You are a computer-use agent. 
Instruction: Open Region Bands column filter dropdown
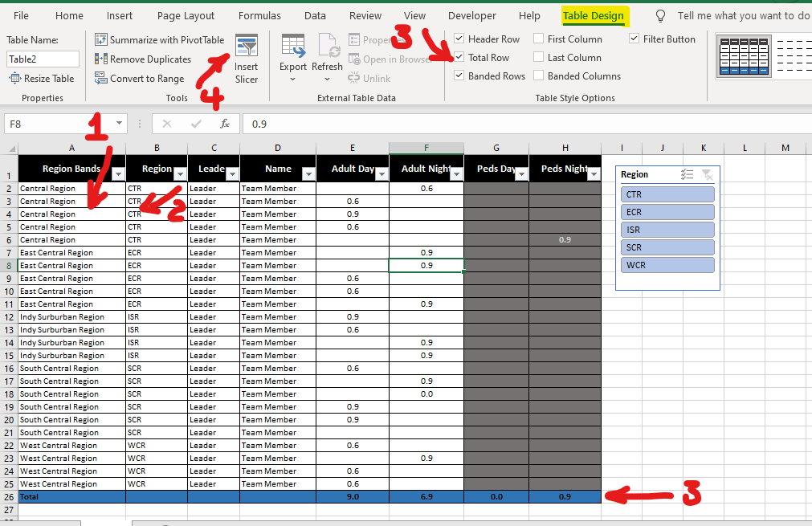pos(119,174)
